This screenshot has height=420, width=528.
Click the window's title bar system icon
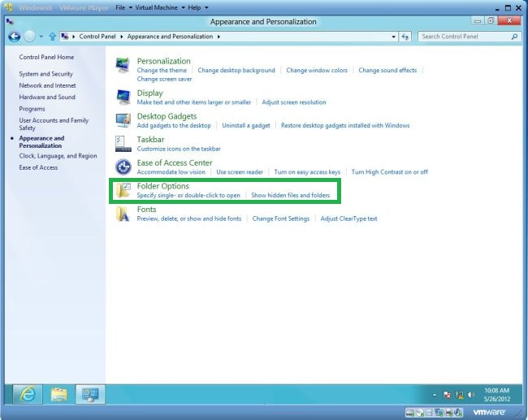(10, 22)
